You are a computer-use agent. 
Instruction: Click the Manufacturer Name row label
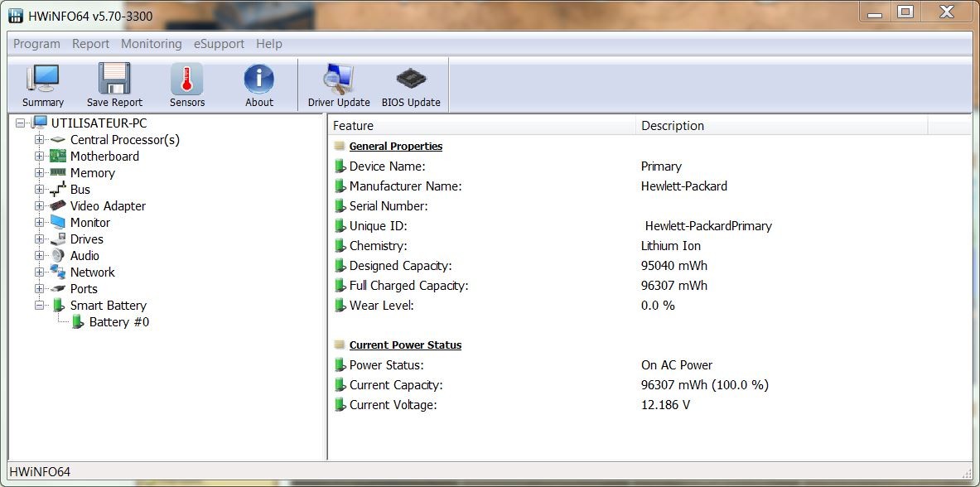coord(406,186)
